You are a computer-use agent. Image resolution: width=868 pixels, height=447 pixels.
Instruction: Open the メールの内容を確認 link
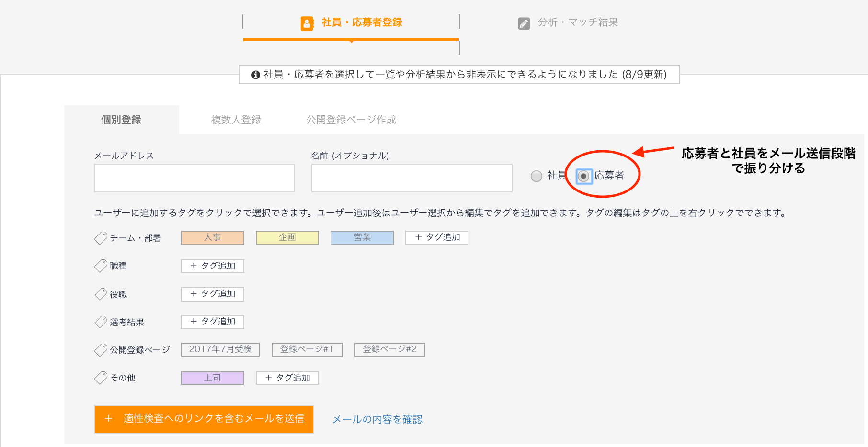[x=377, y=419]
